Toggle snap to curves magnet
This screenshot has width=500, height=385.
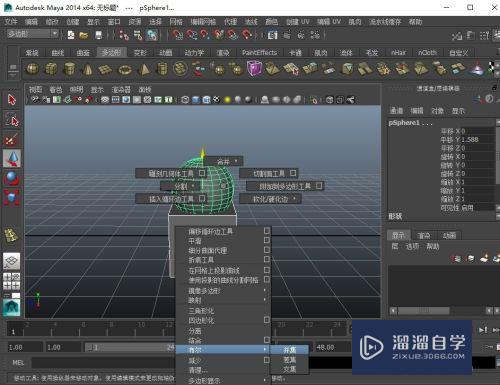(x=192, y=34)
